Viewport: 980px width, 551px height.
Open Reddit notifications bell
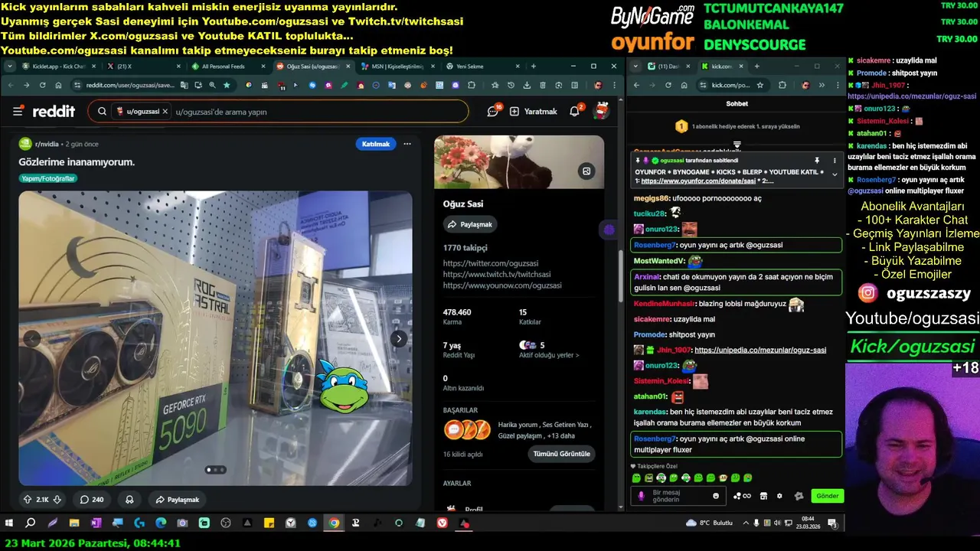click(x=575, y=112)
